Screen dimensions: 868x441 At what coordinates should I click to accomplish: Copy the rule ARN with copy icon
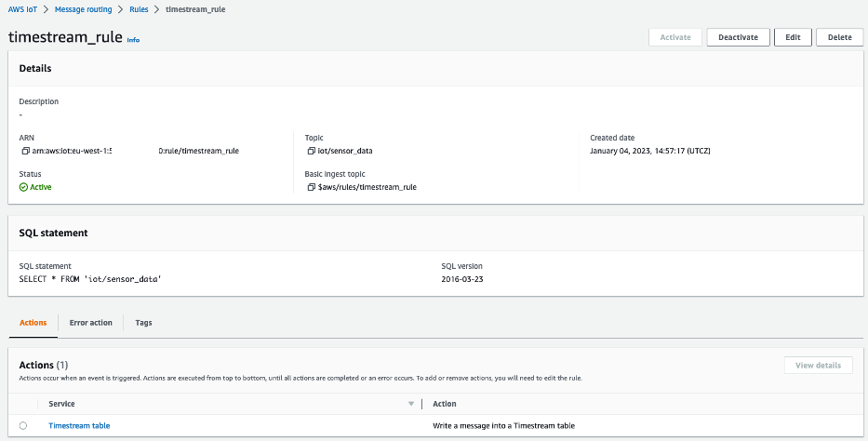click(x=25, y=151)
